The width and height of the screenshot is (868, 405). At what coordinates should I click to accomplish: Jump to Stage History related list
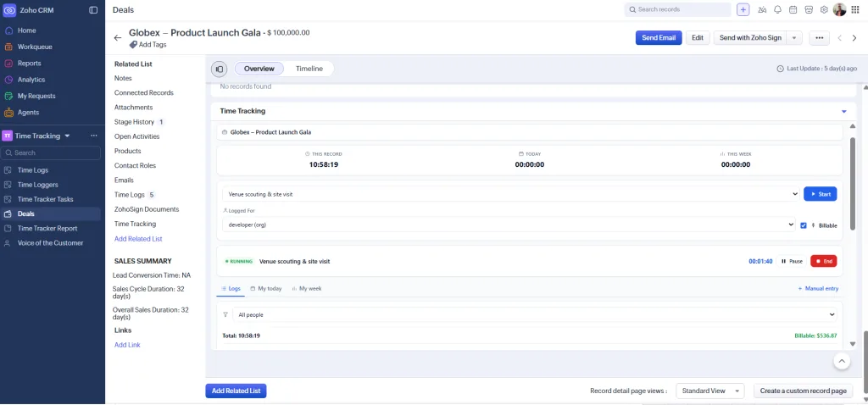pos(135,122)
